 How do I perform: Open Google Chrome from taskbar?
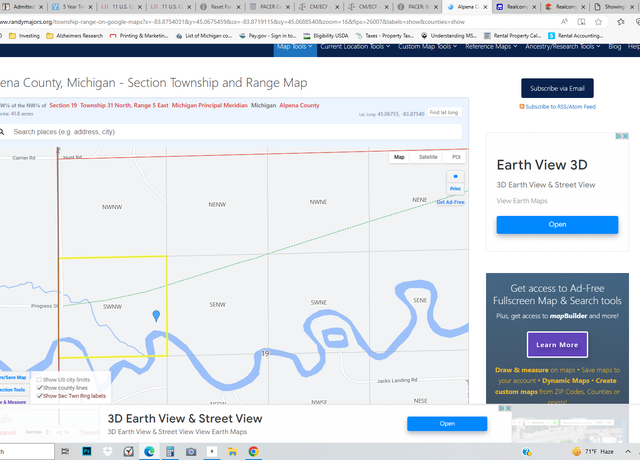point(253,451)
